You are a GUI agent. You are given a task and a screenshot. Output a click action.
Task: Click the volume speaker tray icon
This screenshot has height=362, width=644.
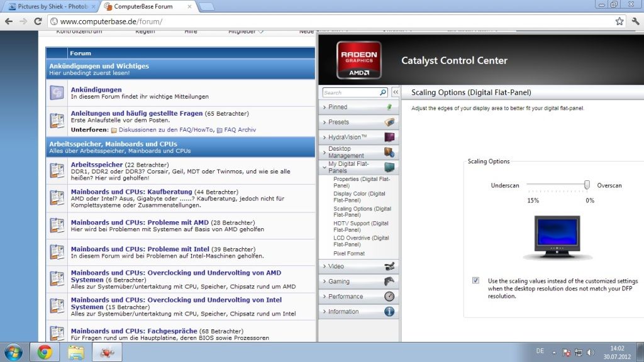tap(591, 352)
